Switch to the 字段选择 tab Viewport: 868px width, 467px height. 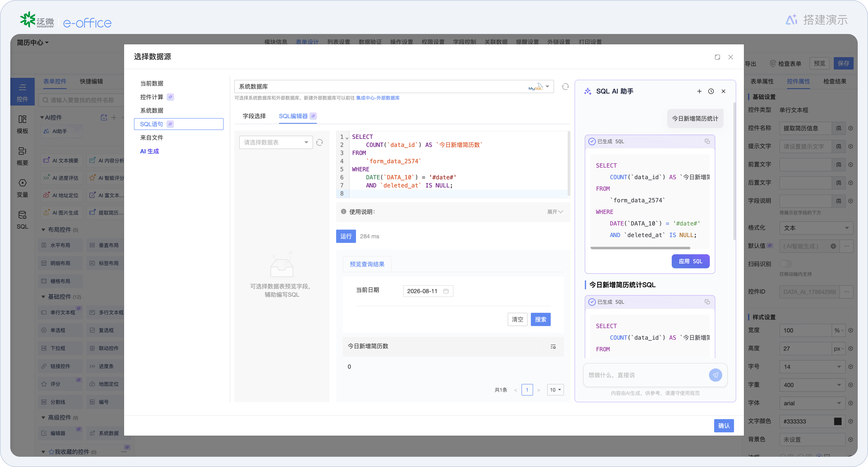pyautogui.click(x=254, y=116)
